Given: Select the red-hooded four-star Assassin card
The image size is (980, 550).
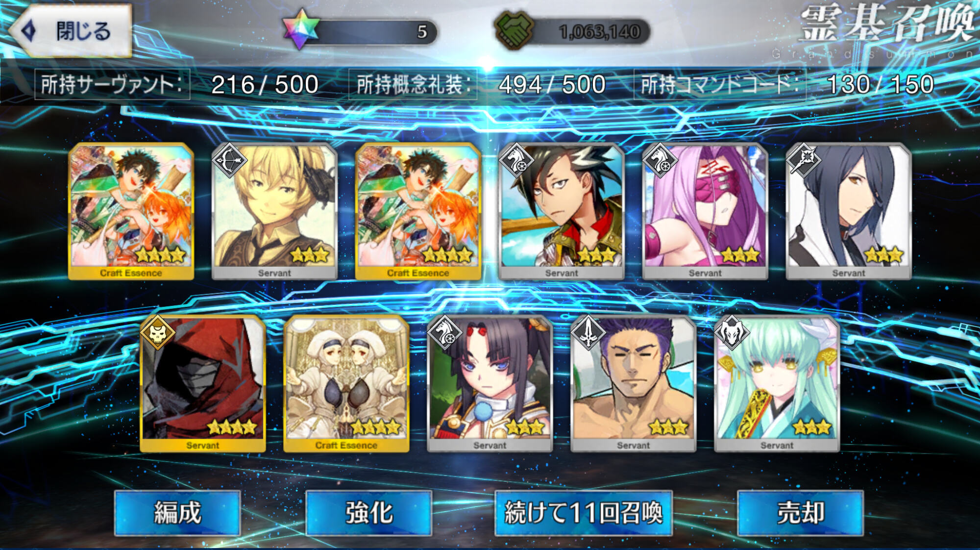Looking at the screenshot, I should pyautogui.click(x=203, y=384).
